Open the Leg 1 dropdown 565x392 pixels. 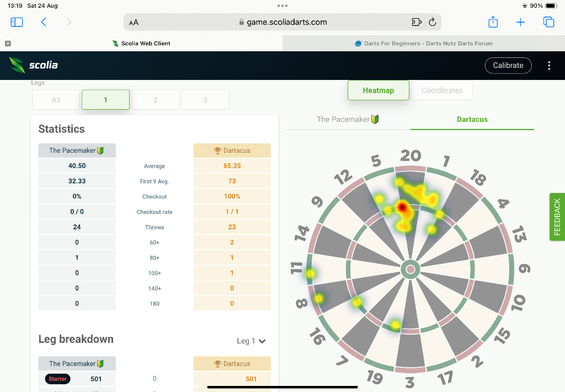pyautogui.click(x=251, y=341)
